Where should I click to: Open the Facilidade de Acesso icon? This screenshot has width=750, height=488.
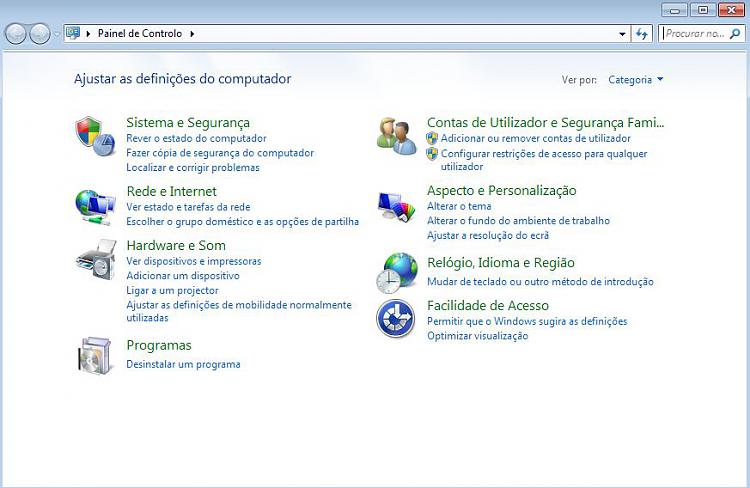click(395, 319)
